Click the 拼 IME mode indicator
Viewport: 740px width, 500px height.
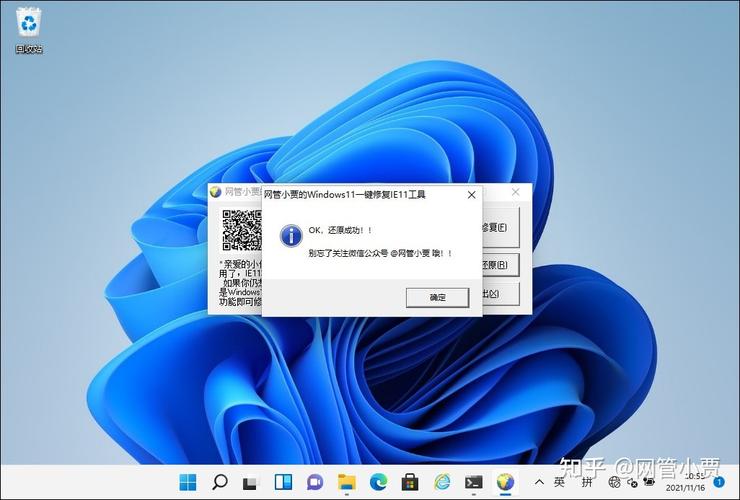[587, 482]
